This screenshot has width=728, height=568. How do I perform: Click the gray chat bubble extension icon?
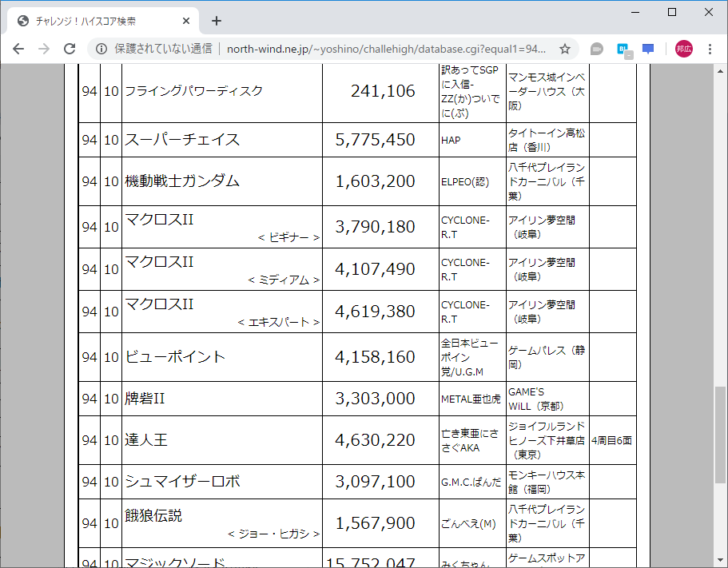pyautogui.click(x=596, y=48)
